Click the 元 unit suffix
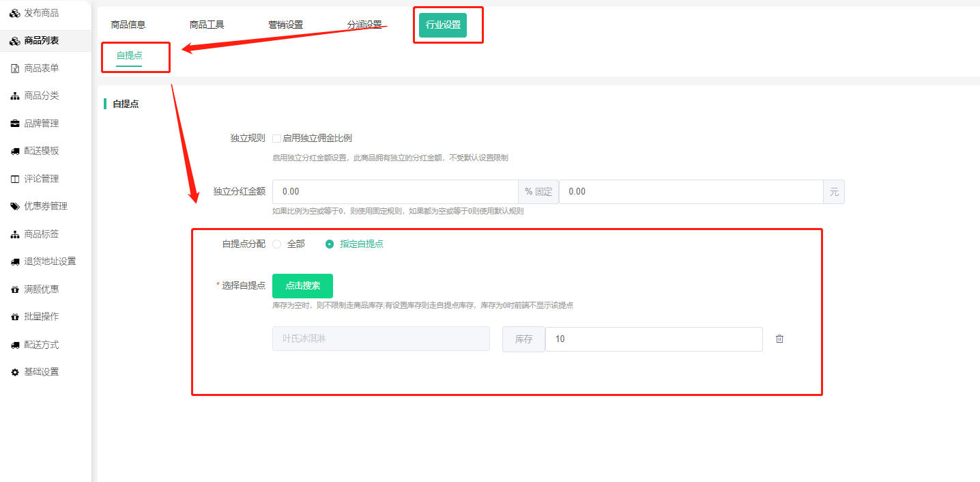This screenshot has height=482, width=980. click(834, 192)
